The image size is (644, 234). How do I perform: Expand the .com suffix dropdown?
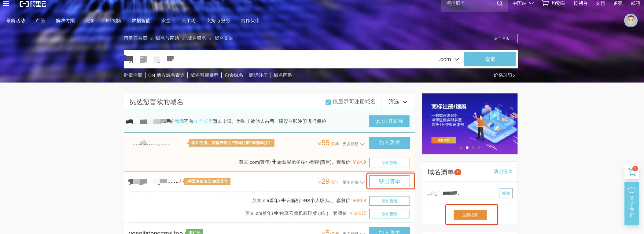tap(449, 59)
